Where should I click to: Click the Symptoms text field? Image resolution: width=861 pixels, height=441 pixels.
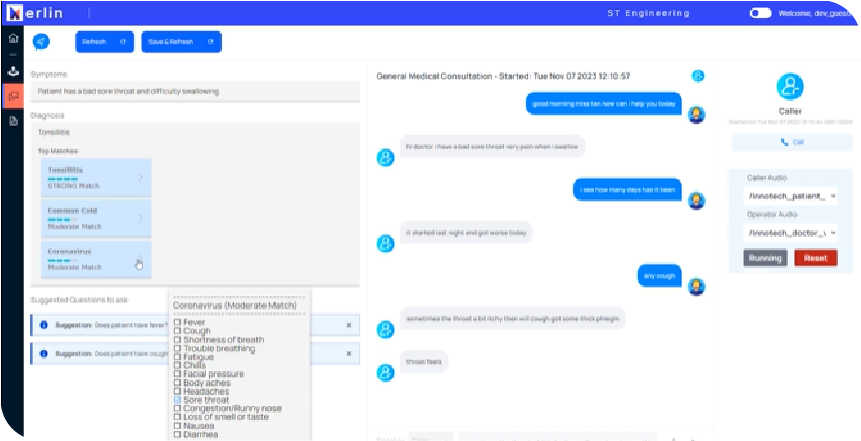(195, 91)
